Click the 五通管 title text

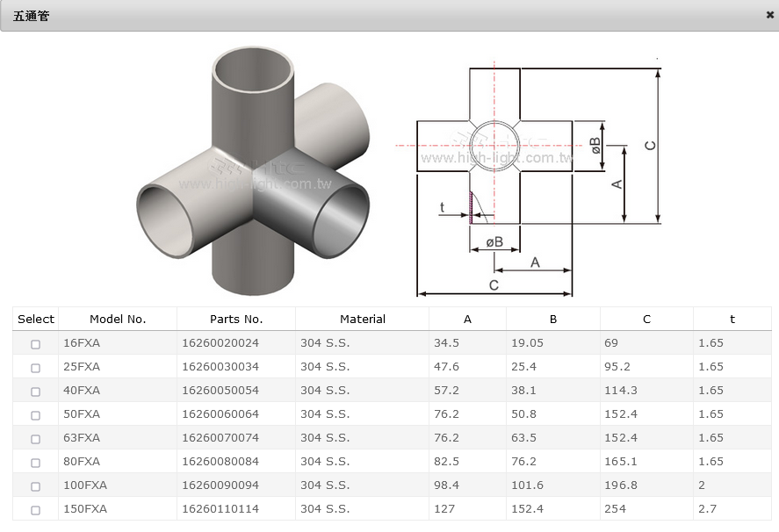tap(31, 16)
